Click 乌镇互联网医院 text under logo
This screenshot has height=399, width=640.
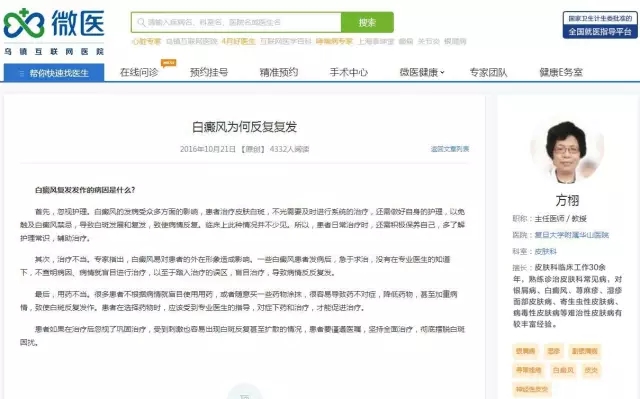54,51
